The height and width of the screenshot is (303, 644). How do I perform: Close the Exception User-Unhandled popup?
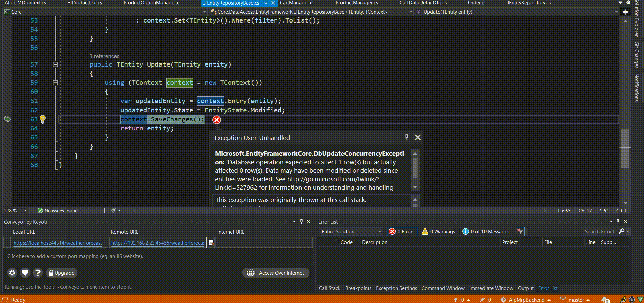point(418,137)
